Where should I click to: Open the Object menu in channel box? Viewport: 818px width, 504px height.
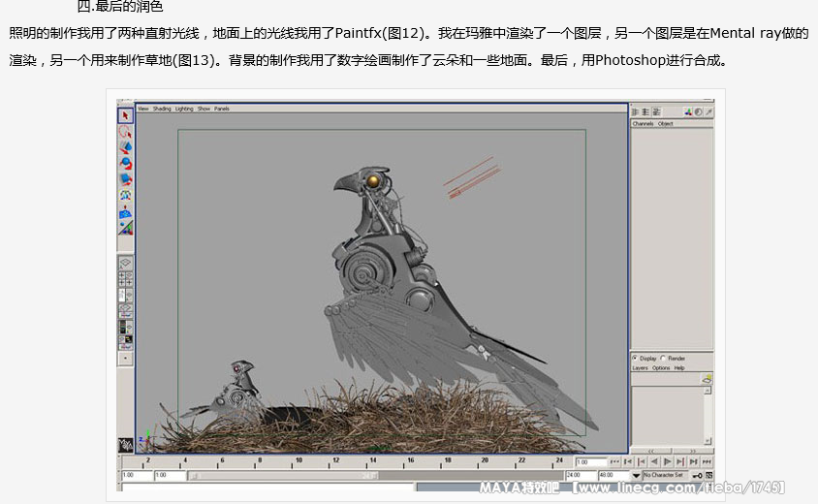pos(665,124)
